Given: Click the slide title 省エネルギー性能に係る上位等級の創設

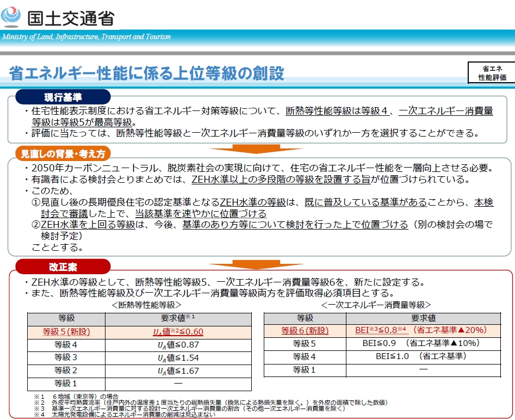Looking at the screenshot, I should tap(146, 73).
